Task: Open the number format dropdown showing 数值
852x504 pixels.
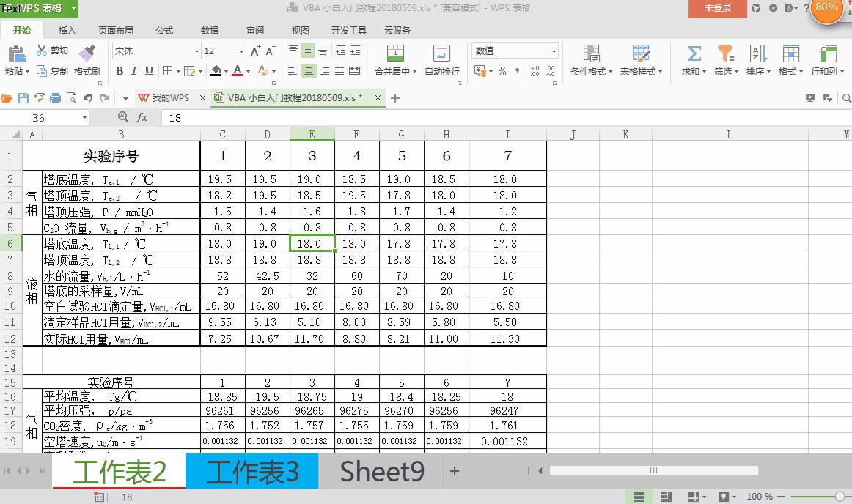Action: (554, 51)
